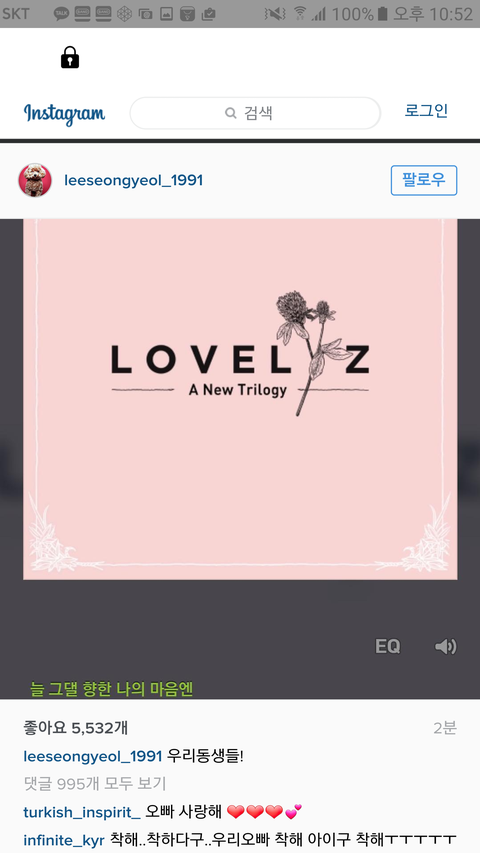
Task: Click the 좋아요 5,532개 likes count
Action: coord(76,728)
